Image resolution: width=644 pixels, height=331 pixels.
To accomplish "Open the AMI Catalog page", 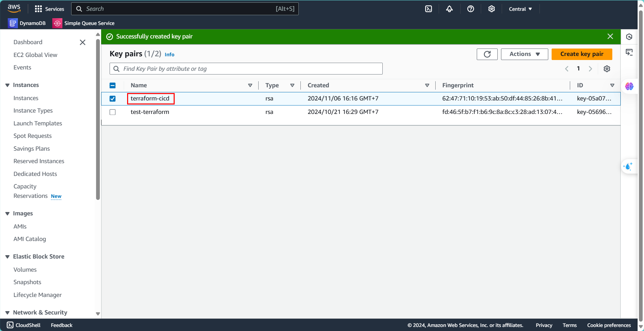I will point(30,239).
